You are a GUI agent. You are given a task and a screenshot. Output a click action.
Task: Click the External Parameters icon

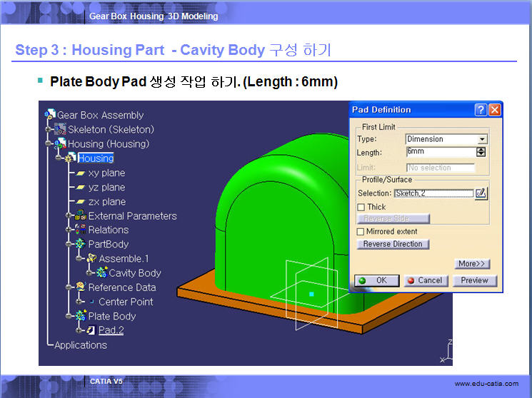(x=80, y=215)
